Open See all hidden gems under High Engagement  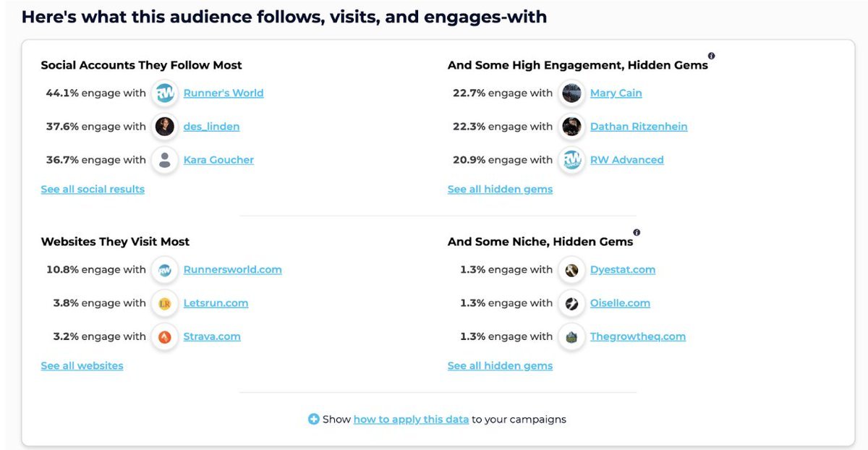(500, 189)
